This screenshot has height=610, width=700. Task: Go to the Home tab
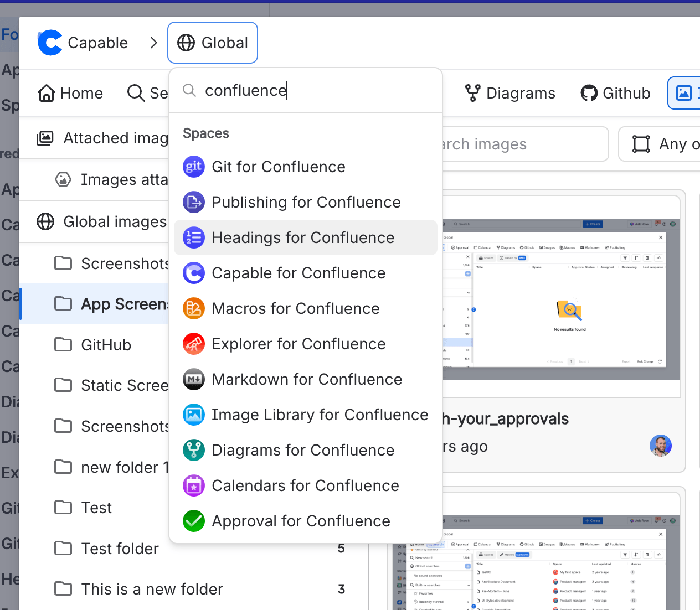70,93
